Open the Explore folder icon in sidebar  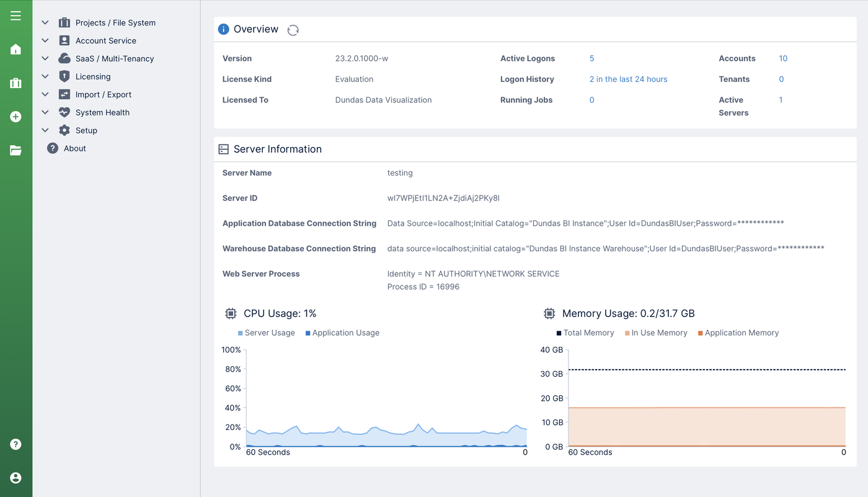pyautogui.click(x=16, y=150)
